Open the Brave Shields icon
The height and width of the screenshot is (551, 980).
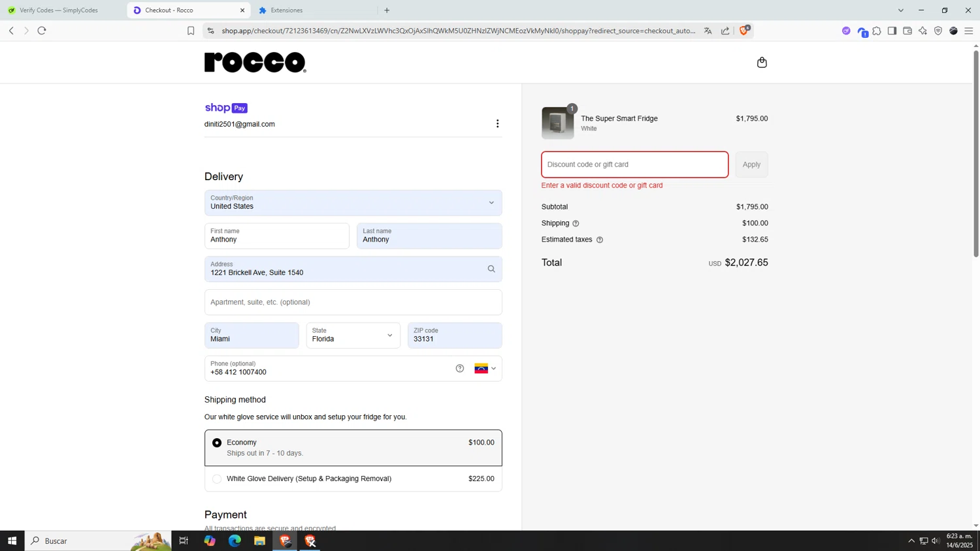[744, 30]
